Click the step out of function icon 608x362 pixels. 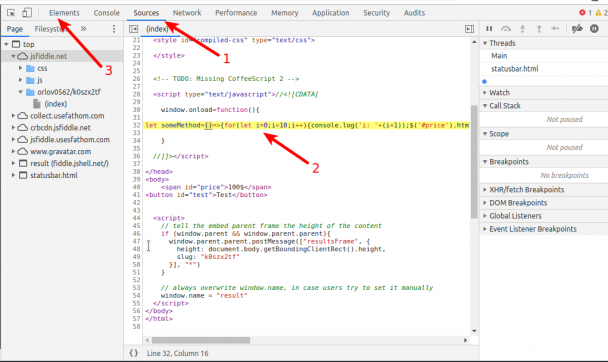coord(539,28)
